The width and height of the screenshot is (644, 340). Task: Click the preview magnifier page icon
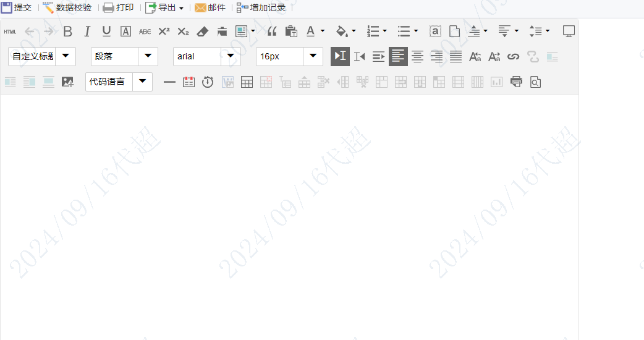535,82
